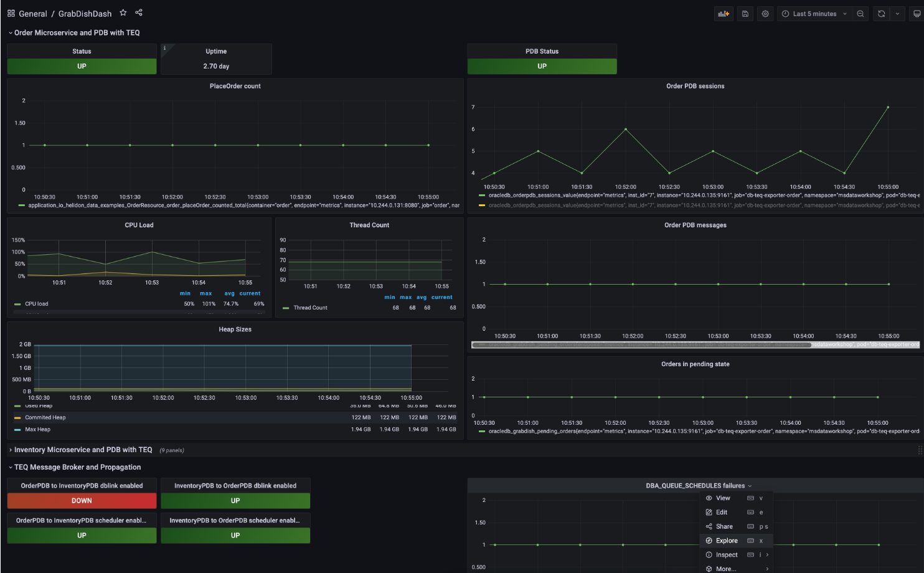
Task: Click the Commited Heap legend color swatch
Action: 17,418
